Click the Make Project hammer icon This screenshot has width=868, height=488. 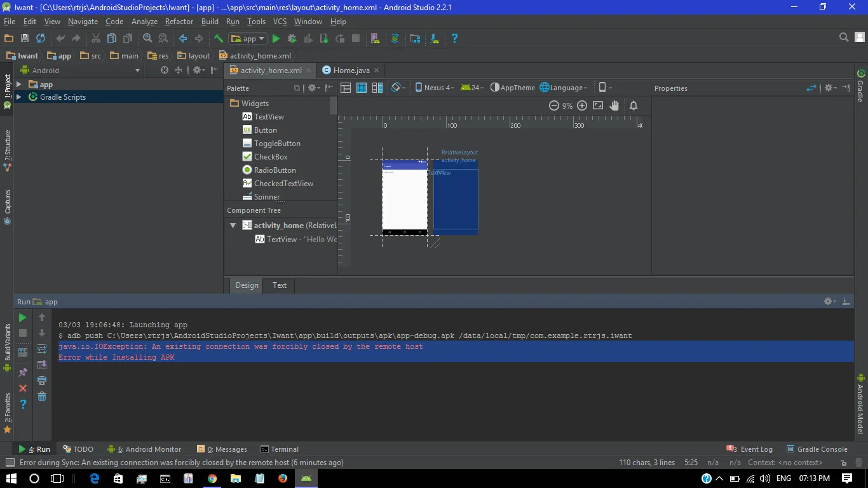pos(218,39)
